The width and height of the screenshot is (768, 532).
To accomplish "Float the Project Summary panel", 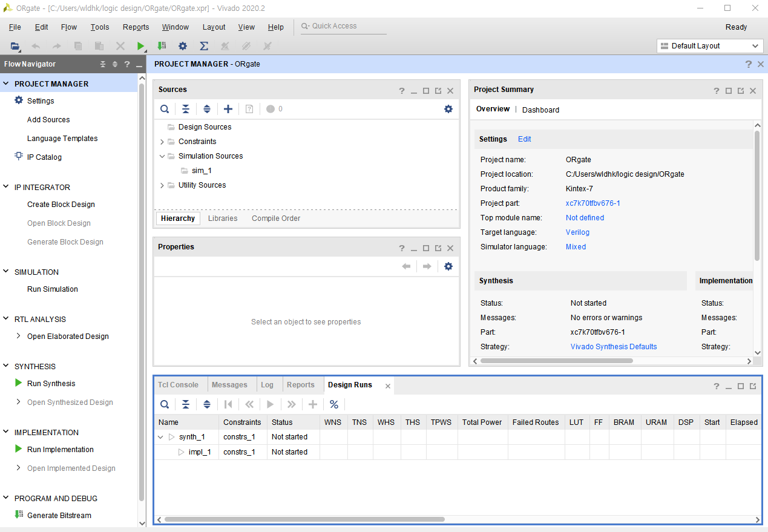I will click(741, 91).
